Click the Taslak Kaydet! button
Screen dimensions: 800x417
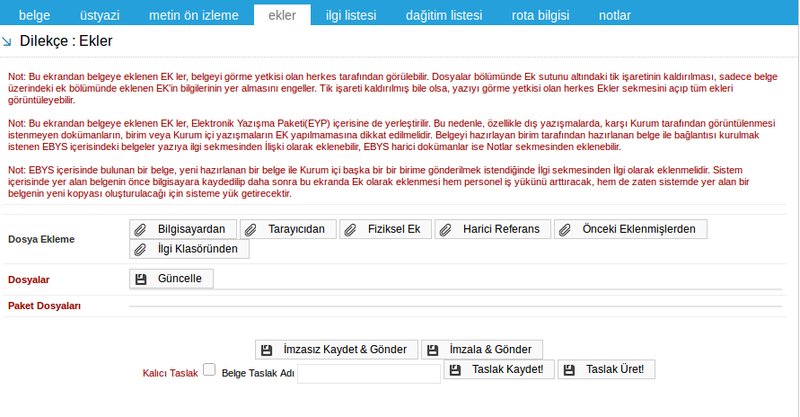pyautogui.click(x=498, y=370)
